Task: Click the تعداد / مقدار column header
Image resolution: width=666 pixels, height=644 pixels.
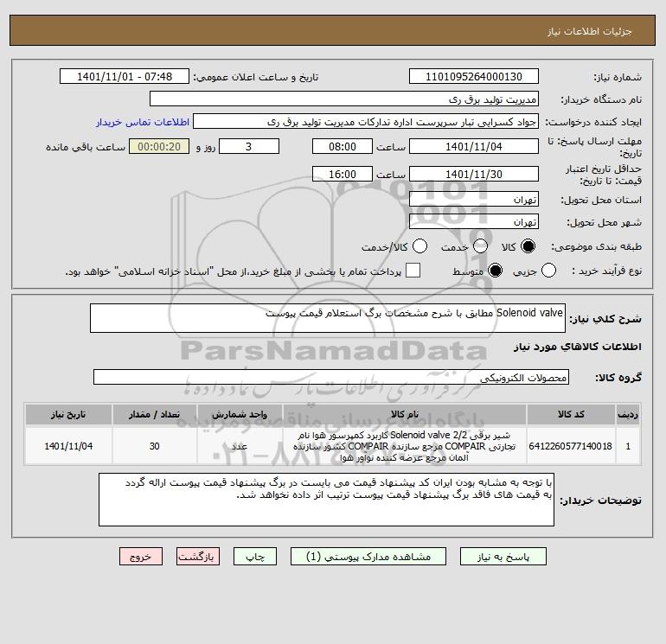Action: point(154,414)
